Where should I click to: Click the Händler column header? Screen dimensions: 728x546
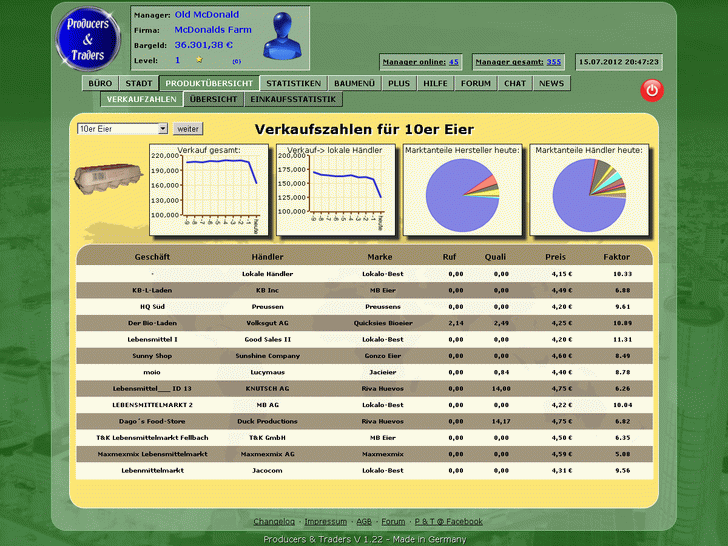pos(267,257)
